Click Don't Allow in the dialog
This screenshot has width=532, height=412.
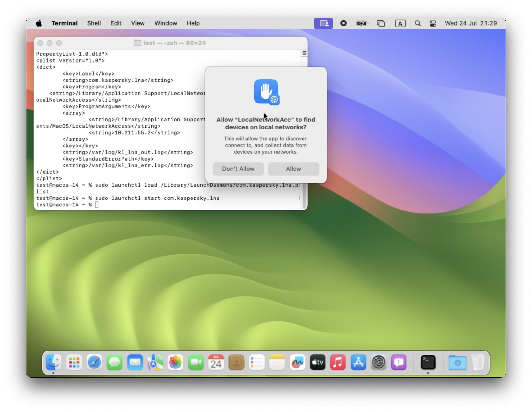pos(238,169)
